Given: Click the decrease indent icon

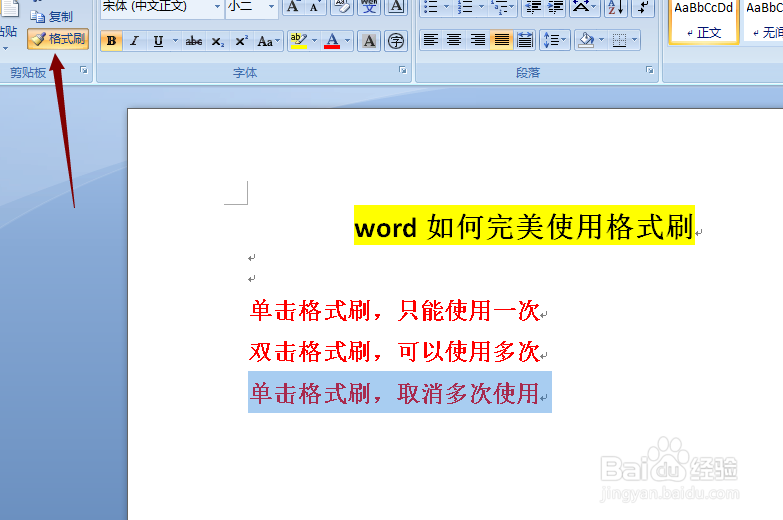Looking at the screenshot, I should click(533, 7).
